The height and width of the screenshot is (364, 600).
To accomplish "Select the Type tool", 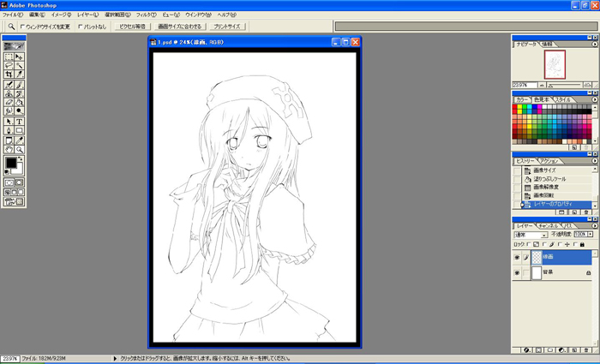I will [x=19, y=122].
